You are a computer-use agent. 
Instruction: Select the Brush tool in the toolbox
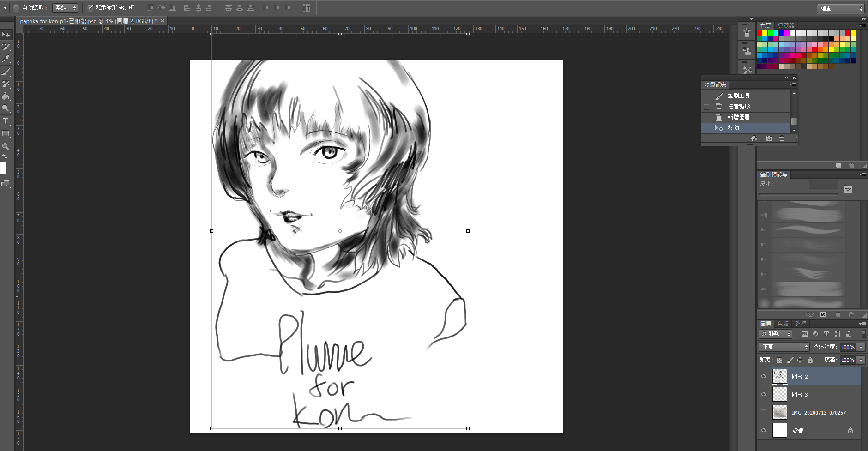tap(6, 72)
